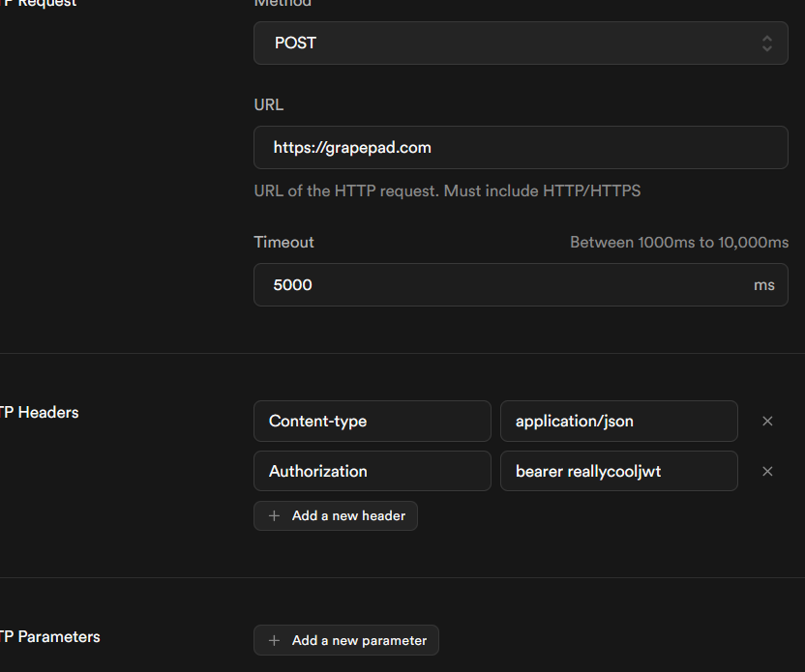
Task: Click the HTTP Headers section label
Action: click(39, 413)
